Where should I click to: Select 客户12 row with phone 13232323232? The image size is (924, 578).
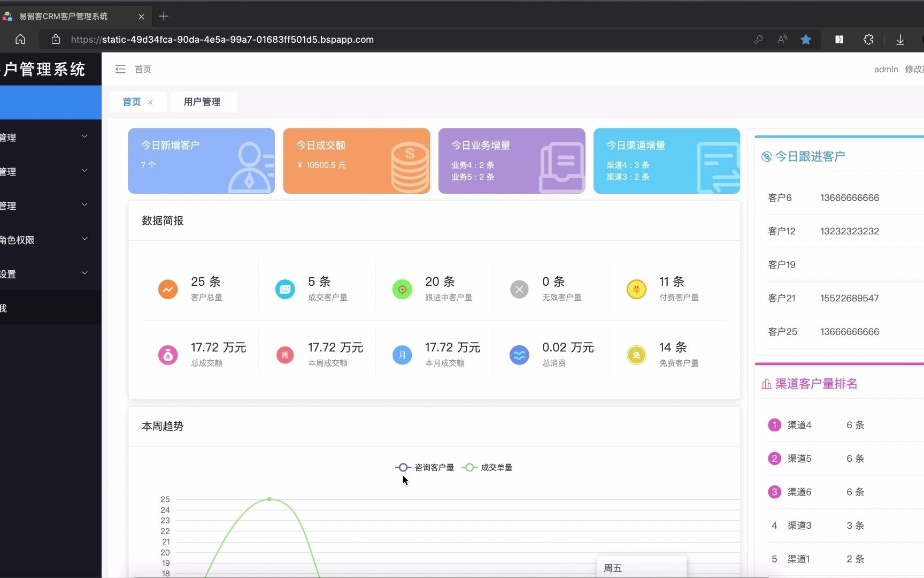click(845, 231)
